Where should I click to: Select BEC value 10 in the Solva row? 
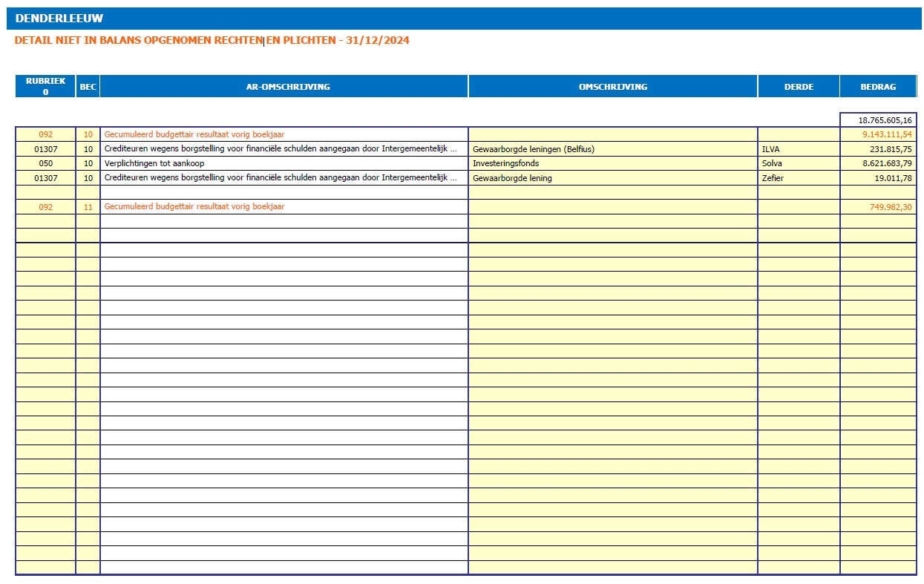(88, 163)
